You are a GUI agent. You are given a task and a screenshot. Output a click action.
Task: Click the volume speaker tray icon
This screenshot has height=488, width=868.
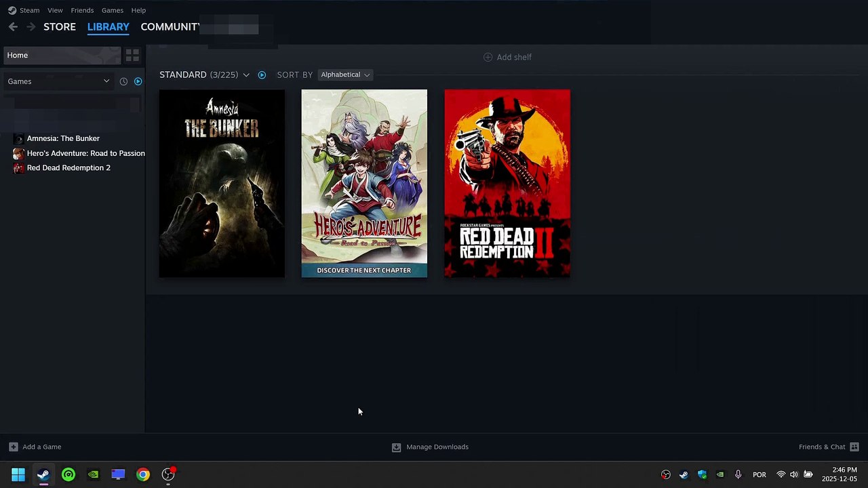pyautogui.click(x=794, y=474)
